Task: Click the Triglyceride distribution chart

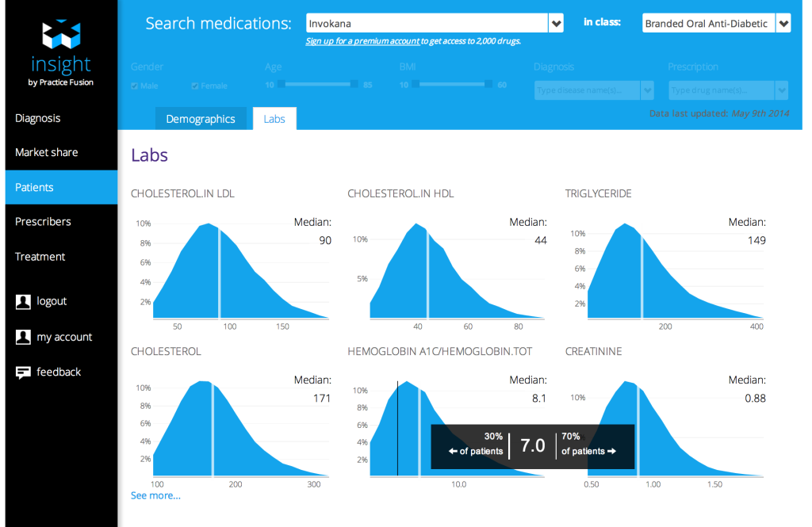Action: click(676, 271)
